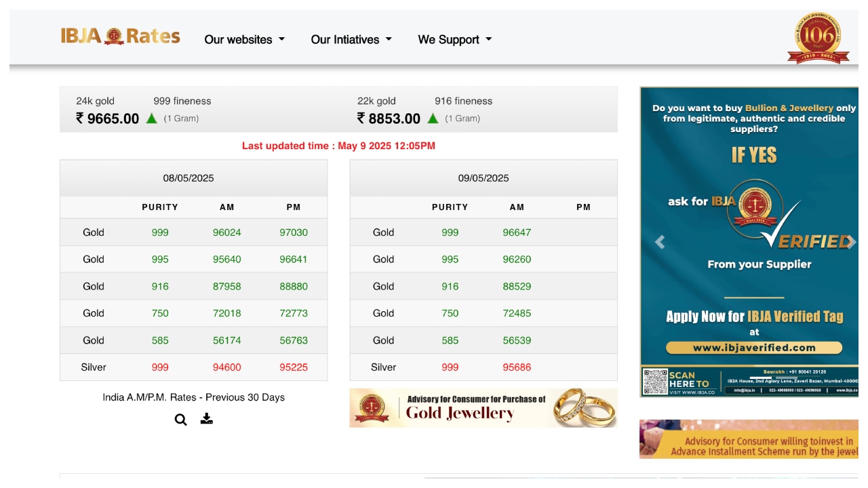
Task: Click the 106 years anniversary badge
Action: pos(818,38)
